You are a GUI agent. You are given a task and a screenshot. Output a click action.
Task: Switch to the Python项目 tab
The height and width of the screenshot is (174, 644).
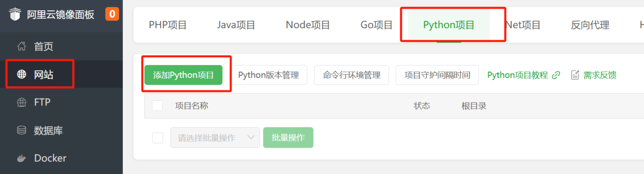[449, 25]
